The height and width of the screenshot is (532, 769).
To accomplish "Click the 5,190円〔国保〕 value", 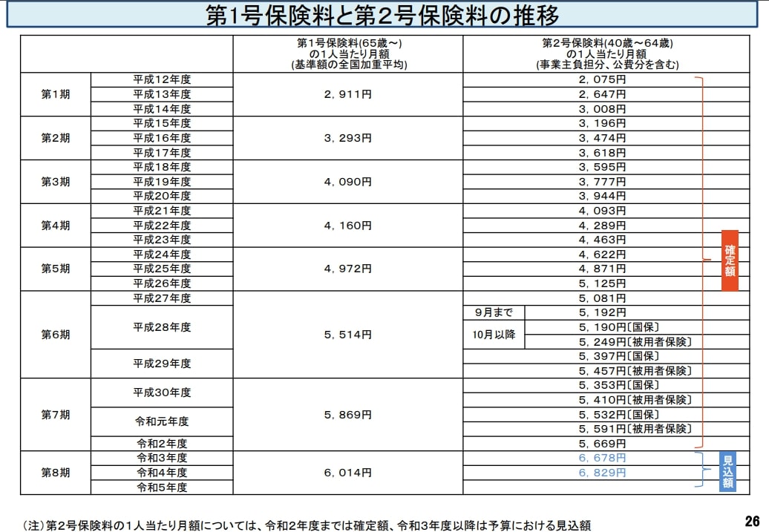I will point(619,327).
